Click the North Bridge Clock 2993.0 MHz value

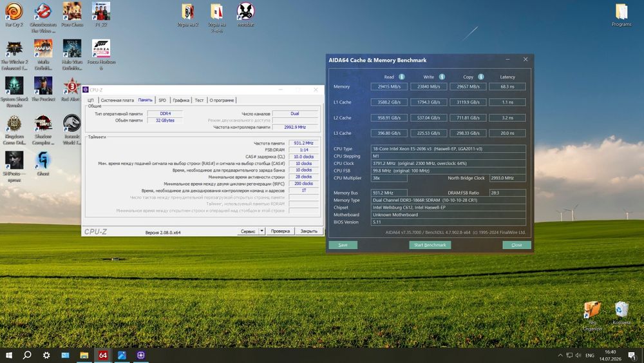click(507, 178)
